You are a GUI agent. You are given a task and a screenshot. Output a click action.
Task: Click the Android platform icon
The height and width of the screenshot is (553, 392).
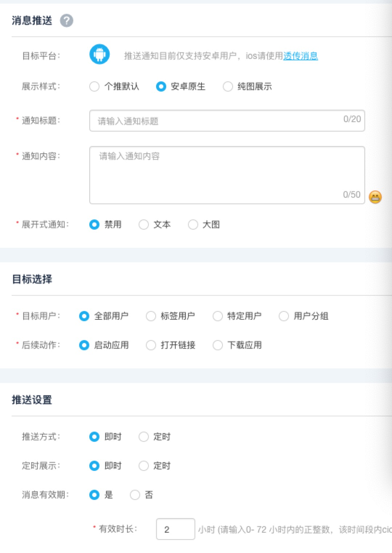(x=99, y=55)
